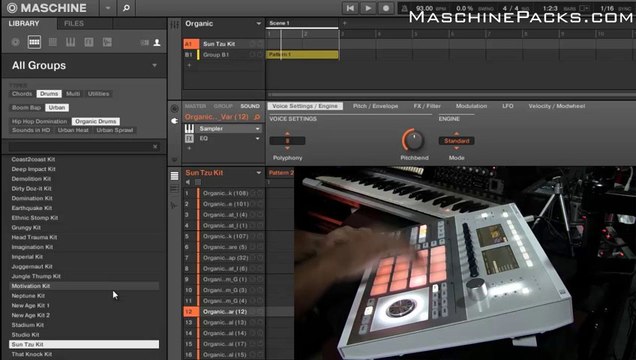Viewport: 636px width, 360px height.
Task: Change engine Mode with the up arrow
Action: [456, 133]
